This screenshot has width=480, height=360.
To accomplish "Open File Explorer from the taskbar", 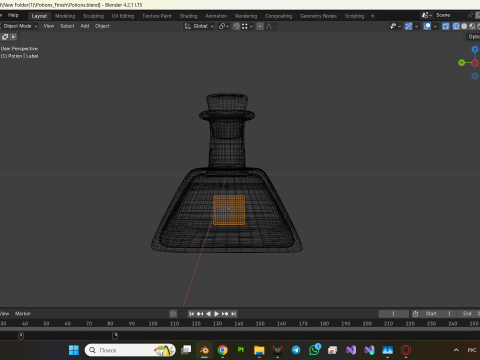I will pos(259,350).
